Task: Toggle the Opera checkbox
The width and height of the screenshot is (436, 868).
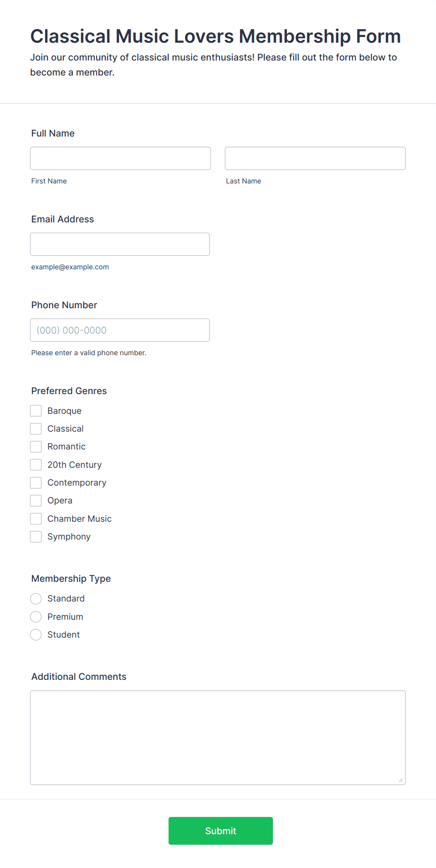Action: [36, 500]
